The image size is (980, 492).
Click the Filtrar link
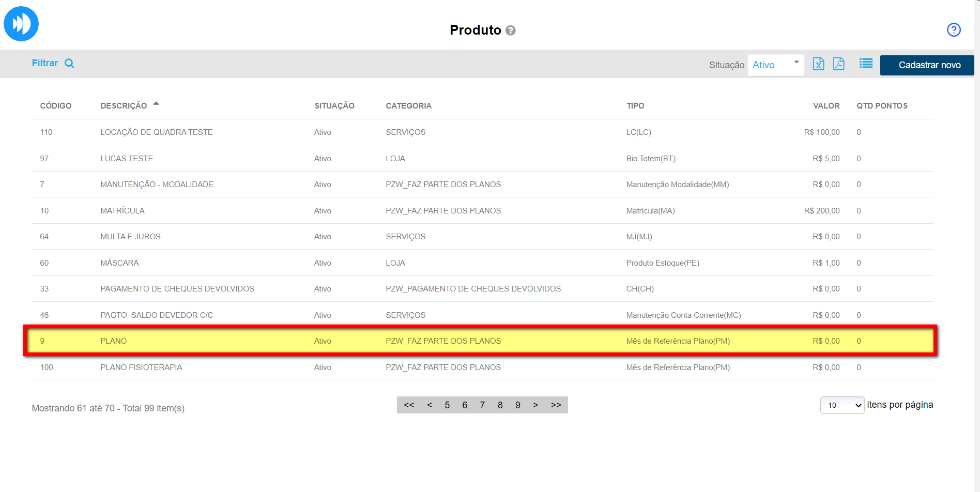click(x=45, y=63)
